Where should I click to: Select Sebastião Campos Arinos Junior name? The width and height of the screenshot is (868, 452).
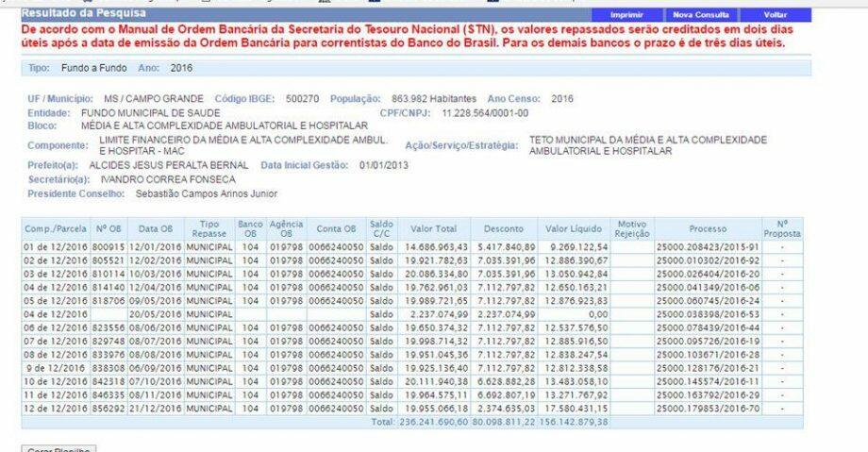click(x=207, y=194)
